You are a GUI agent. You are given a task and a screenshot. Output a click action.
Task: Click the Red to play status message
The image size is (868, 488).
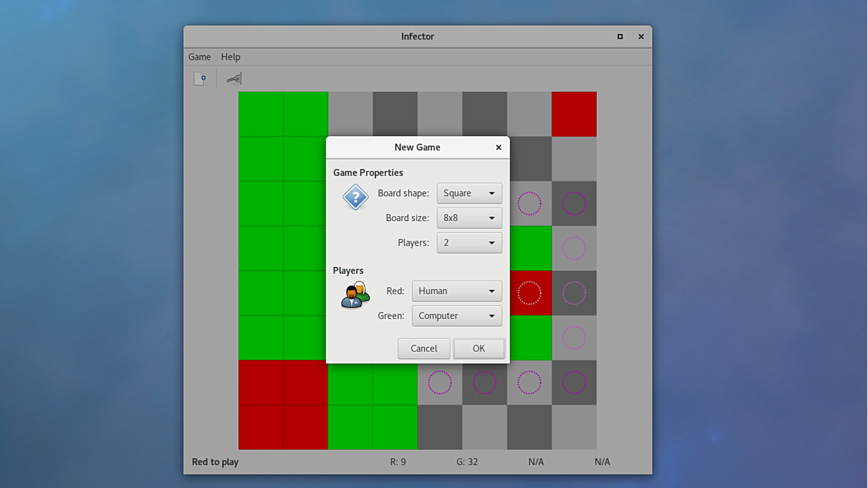tap(216, 461)
